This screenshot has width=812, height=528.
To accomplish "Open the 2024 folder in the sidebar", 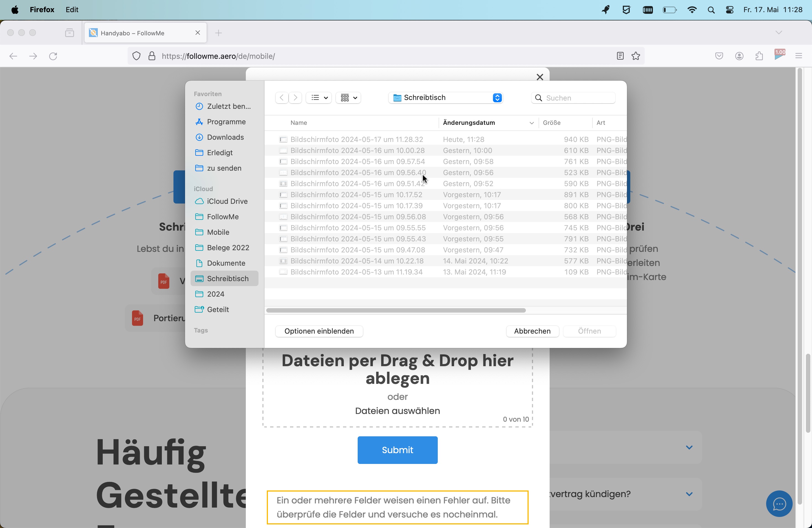I will pos(224,294).
